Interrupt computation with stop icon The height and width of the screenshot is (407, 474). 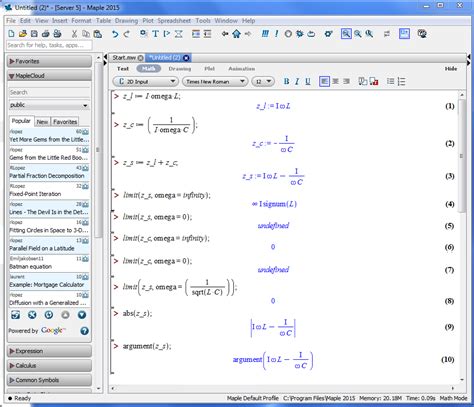coord(288,34)
